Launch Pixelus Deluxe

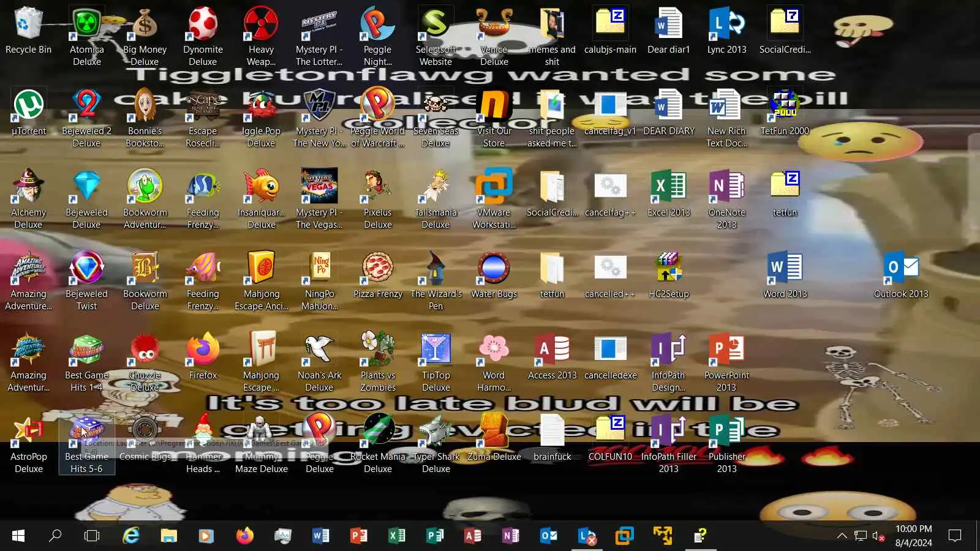click(377, 200)
